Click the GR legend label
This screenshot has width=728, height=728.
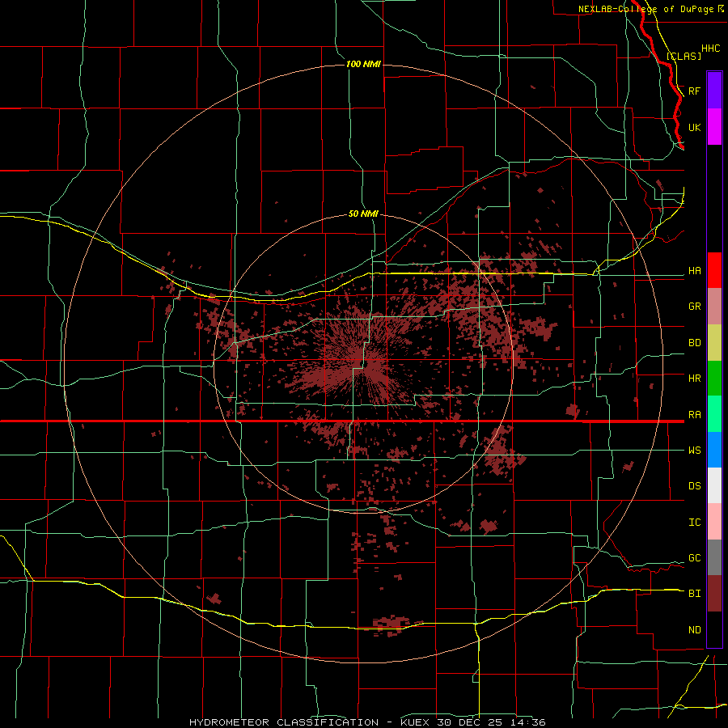(694, 307)
